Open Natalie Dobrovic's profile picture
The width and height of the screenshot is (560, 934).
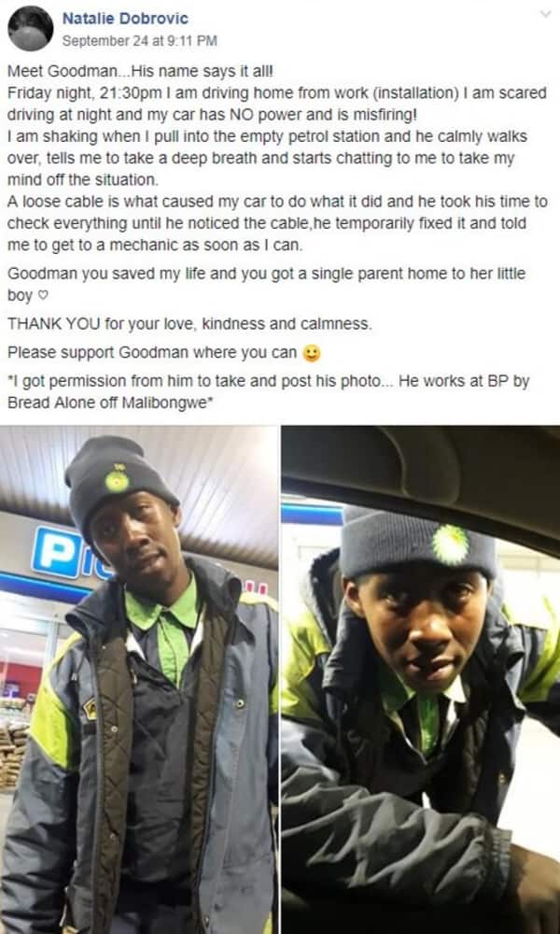point(31,29)
